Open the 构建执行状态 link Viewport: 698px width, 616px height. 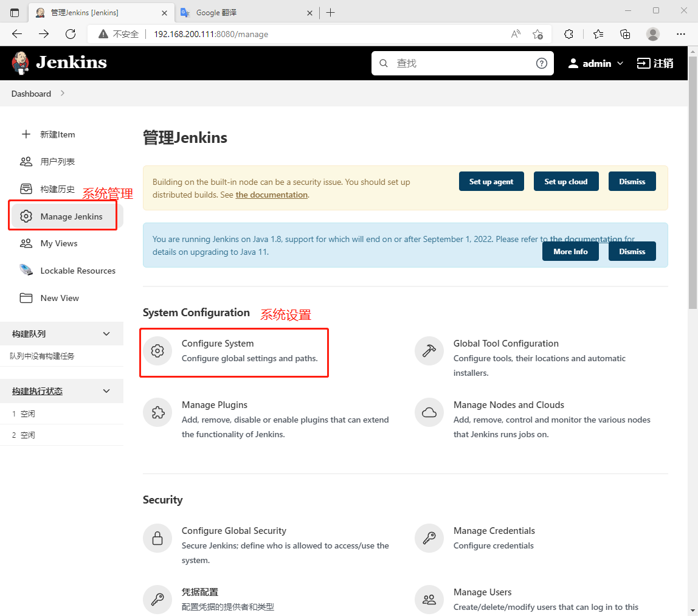tap(38, 391)
